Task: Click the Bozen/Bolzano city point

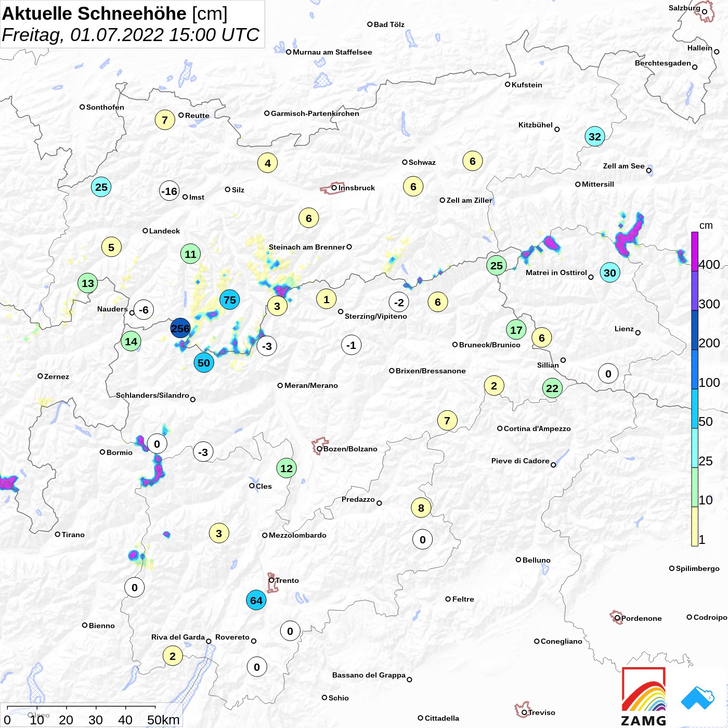Action: click(319, 449)
